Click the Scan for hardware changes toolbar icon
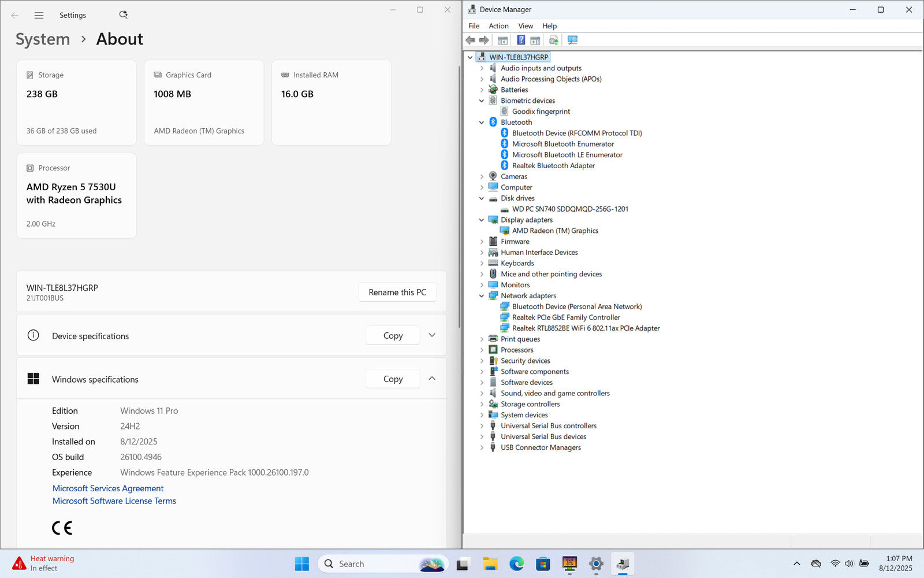This screenshot has width=924, height=578. [x=572, y=40]
